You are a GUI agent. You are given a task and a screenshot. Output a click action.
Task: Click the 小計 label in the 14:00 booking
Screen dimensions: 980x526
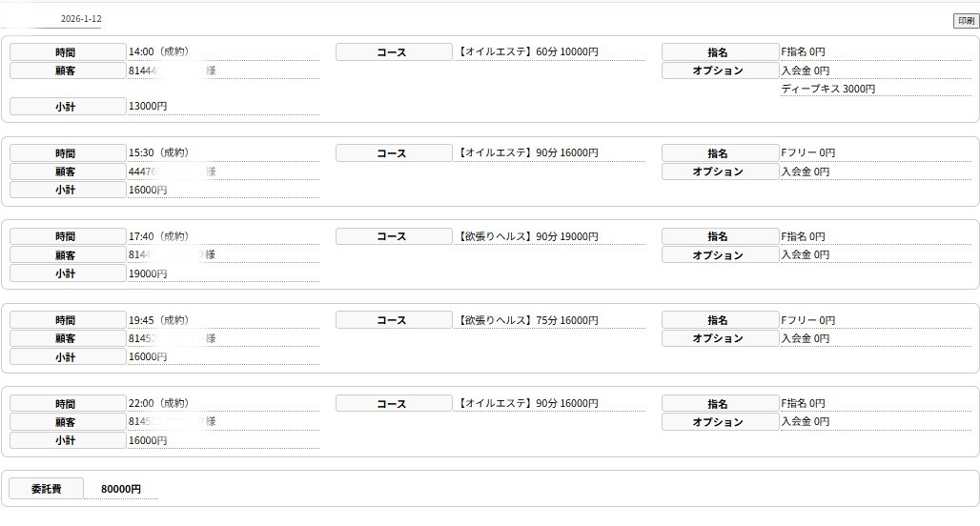[67, 107]
